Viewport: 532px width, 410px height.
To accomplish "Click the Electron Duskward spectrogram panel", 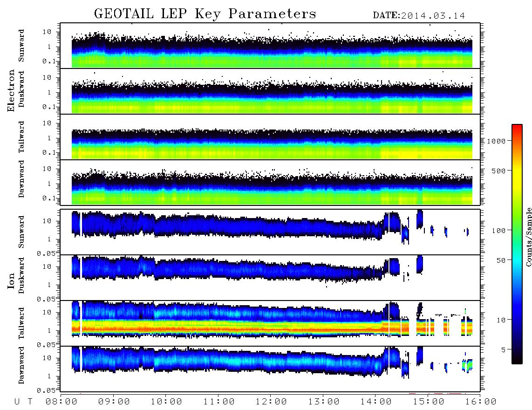I will click(270, 91).
